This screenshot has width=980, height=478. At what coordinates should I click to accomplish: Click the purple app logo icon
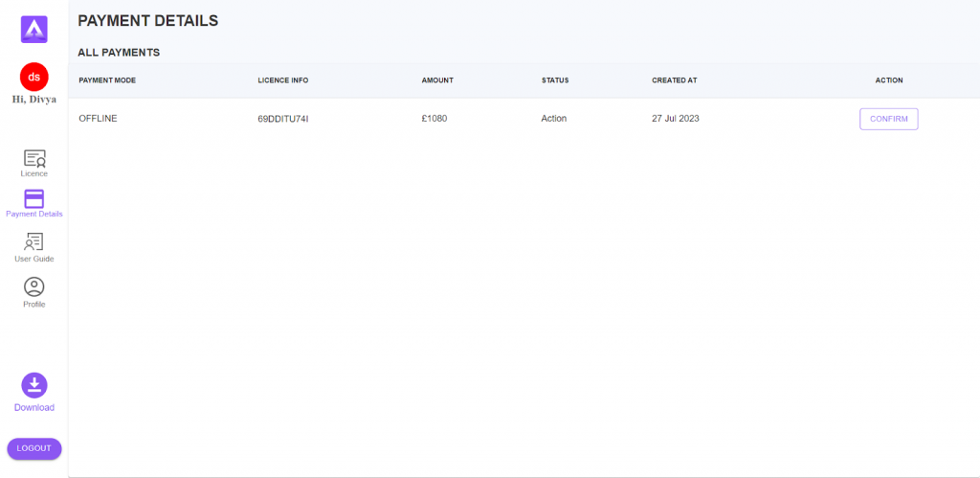click(x=33, y=29)
